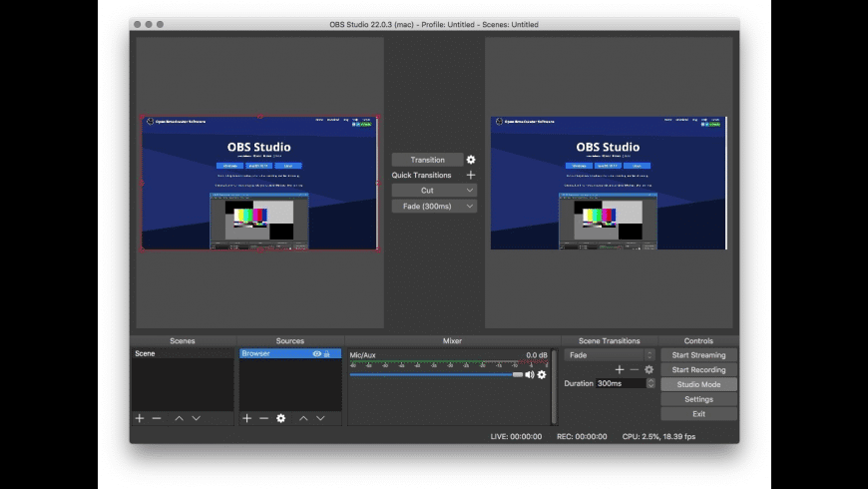868x489 pixels.
Task: Open transition settings gear beside Transition button
Action: 471,160
